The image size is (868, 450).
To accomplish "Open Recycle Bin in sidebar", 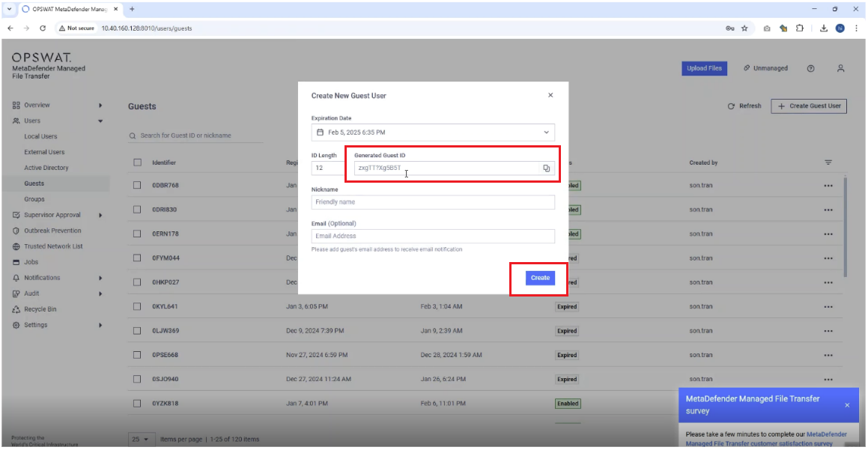I will tap(40, 309).
